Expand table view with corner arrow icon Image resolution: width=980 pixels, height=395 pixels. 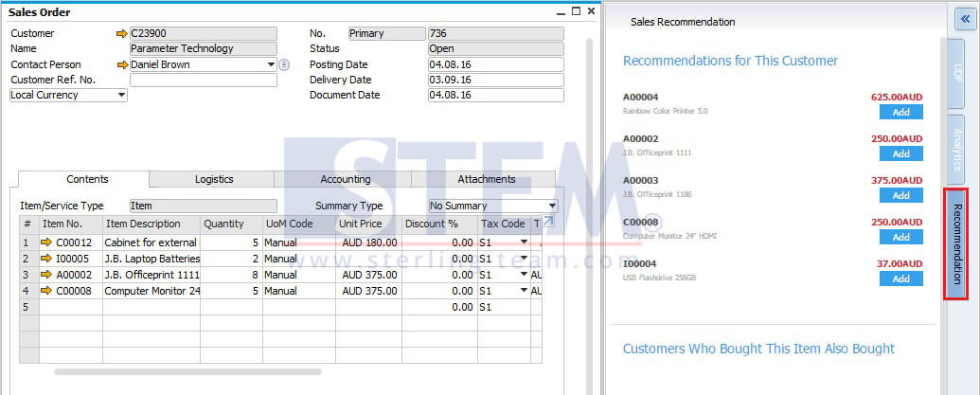tap(548, 222)
